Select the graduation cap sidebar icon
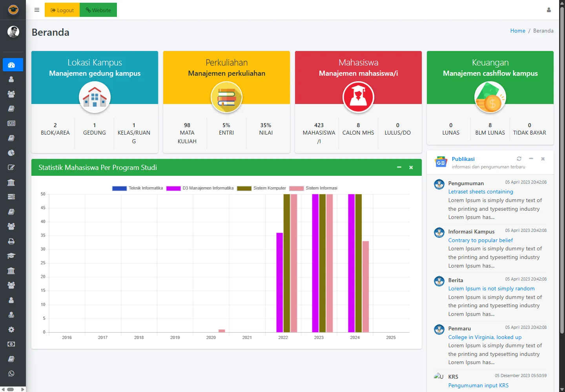This screenshot has height=392, width=565. coord(11,256)
